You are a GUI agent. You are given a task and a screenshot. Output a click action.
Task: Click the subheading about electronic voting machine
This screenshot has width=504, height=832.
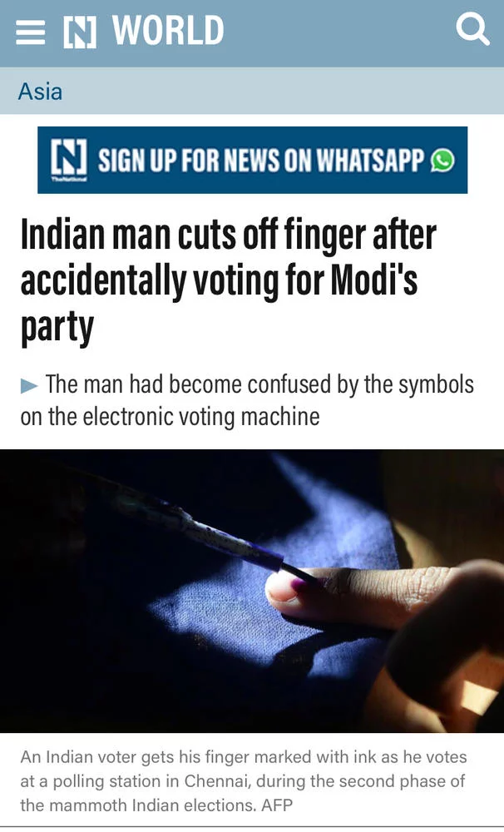pyautogui.click(x=247, y=401)
